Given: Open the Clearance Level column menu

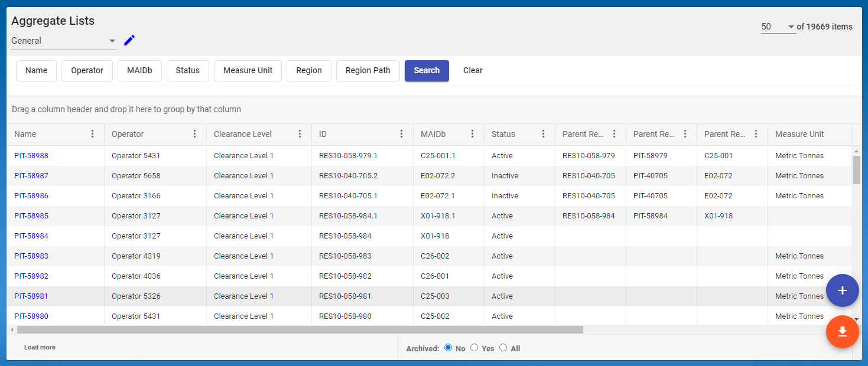Looking at the screenshot, I should 300,134.
